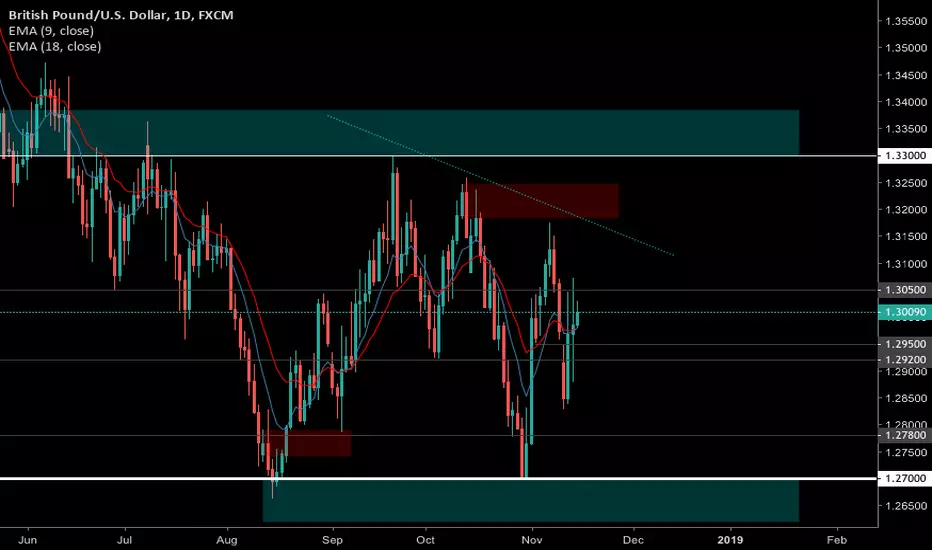932x550 pixels.
Task: Select the upper teal resistance zone rectangle
Action: pyautogui.click(x=399, y=132)
